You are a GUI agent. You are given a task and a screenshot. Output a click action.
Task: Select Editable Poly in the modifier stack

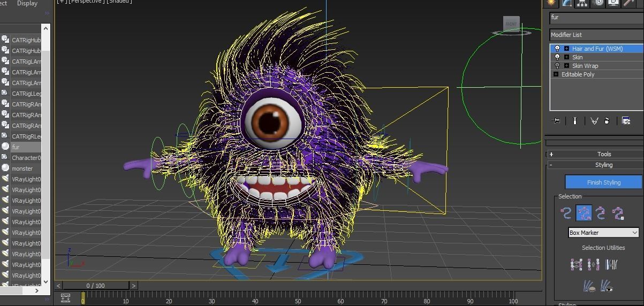click(578, 74)
